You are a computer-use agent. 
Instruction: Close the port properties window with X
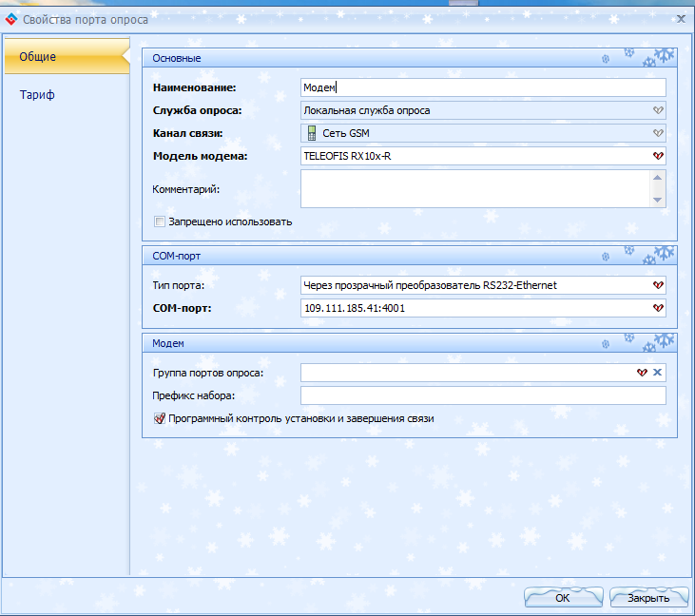click(681, 19)
